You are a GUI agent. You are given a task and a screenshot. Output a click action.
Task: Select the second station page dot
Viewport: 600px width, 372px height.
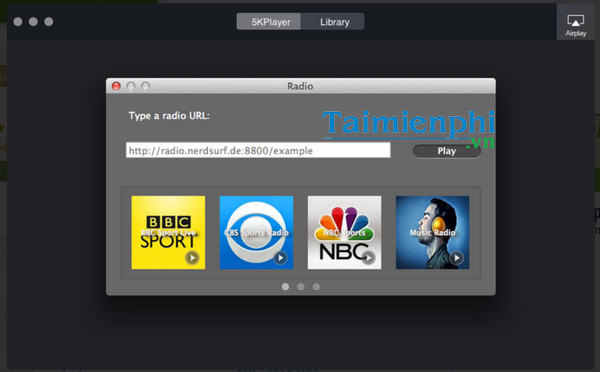click(301, 287)
